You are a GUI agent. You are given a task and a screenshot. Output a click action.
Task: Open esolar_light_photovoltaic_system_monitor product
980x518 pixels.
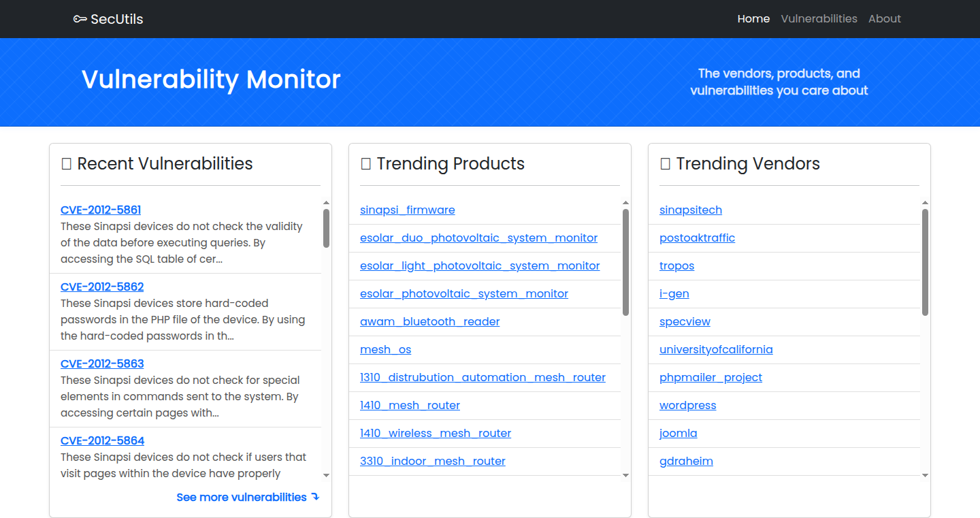[480, 265]
